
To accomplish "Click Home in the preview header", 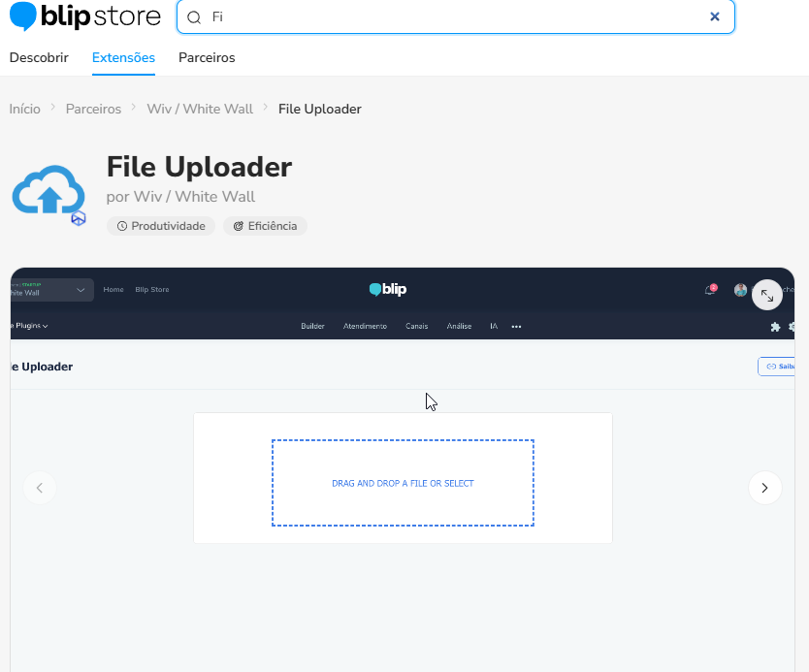I will pyautogui.click(x=113, y=290).
